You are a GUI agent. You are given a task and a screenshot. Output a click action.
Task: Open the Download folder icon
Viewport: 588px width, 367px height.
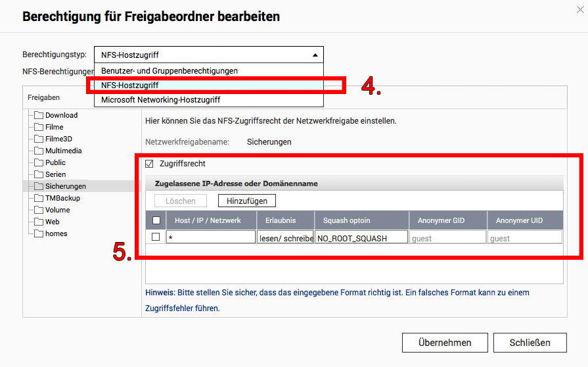coord(39,115)
